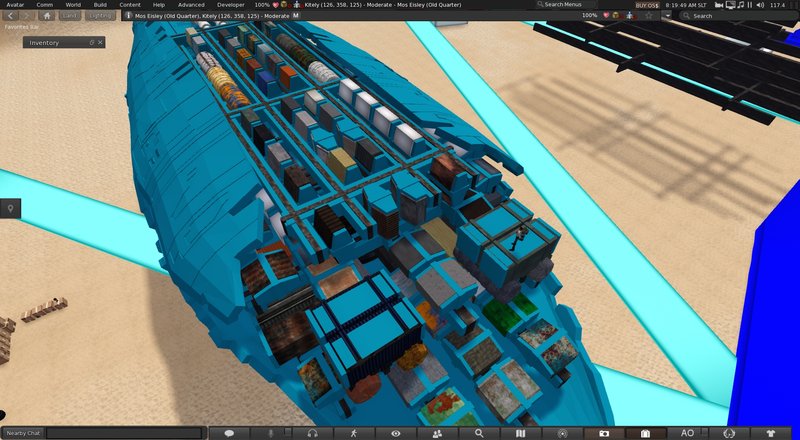This screenshot has height=440, width=800.
Task: Undock the Inventory panel
Action: (x=92, y=42)
